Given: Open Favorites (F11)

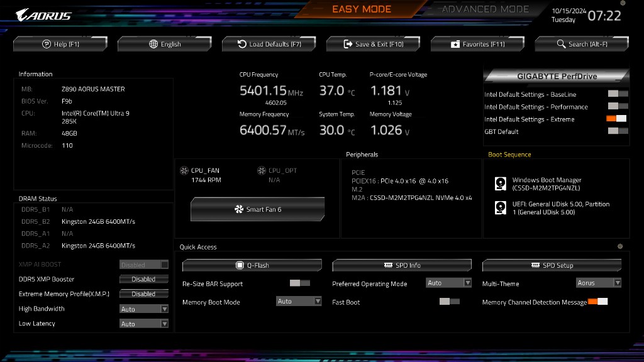Looking at the screenshot, I should [478, 44].
